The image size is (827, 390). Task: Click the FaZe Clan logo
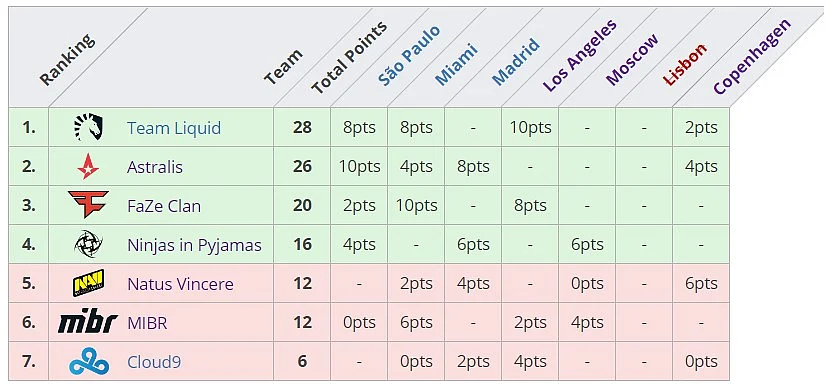point(88,205)
